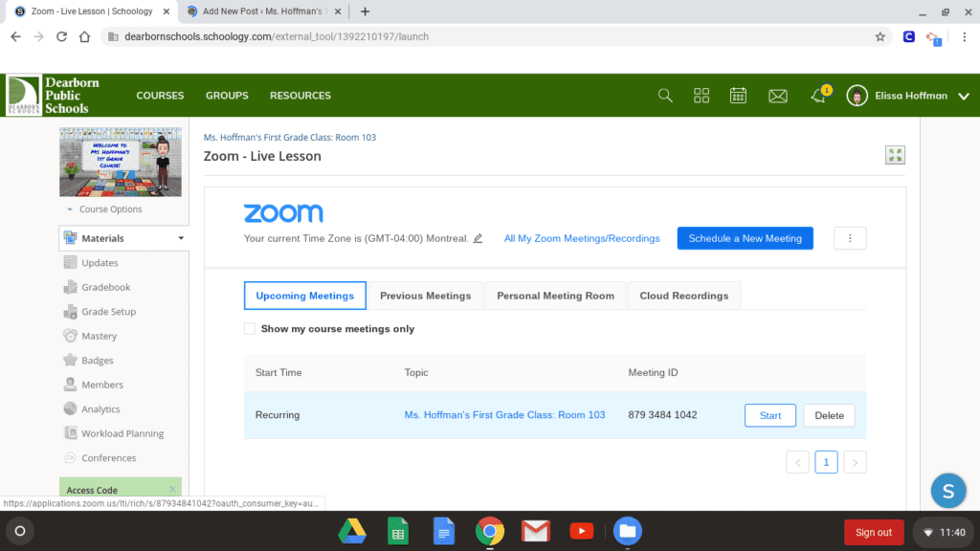
Task: Open Files app from shelf
Action: pos(628,532)
